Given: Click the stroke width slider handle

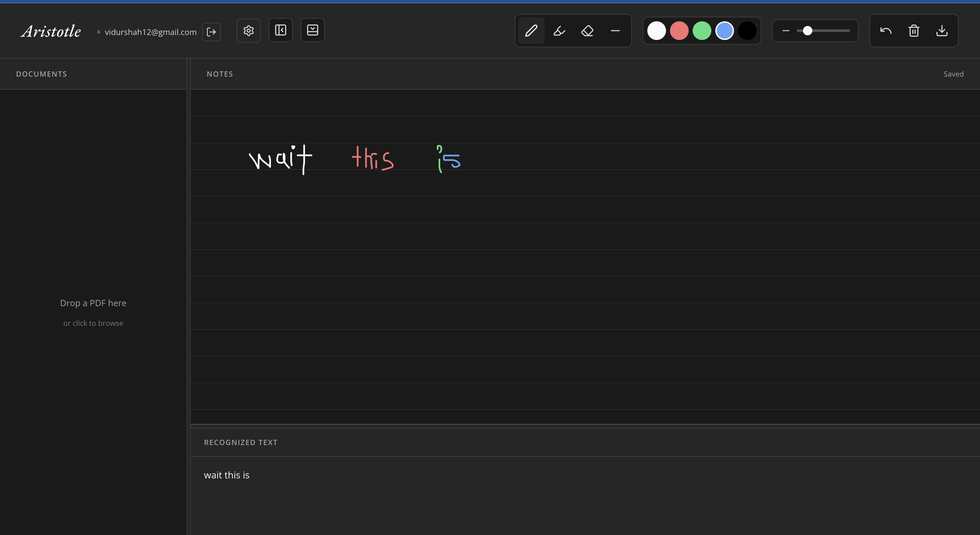Looking at the screenshot, I should 807,30.
